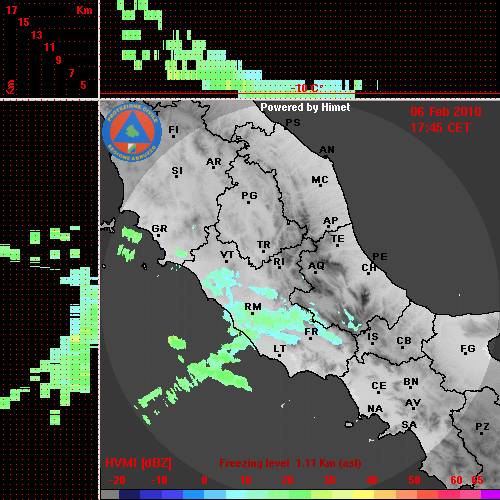Click the TE city label

pyautogui.click(x=338, y=239)
